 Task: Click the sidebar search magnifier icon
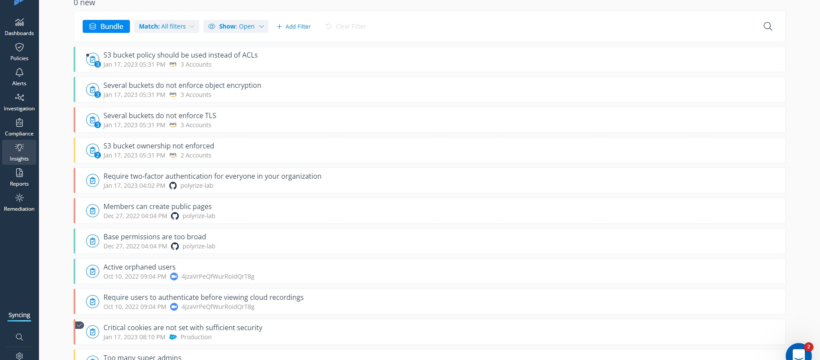point(19,337)
